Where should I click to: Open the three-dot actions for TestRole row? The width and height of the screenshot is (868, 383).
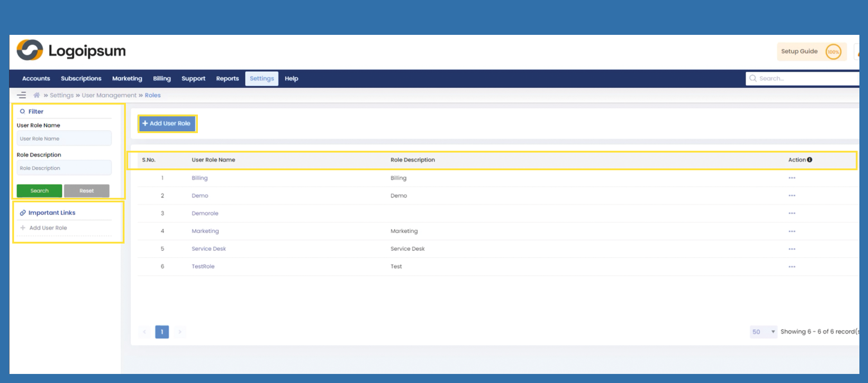[791, 267]
